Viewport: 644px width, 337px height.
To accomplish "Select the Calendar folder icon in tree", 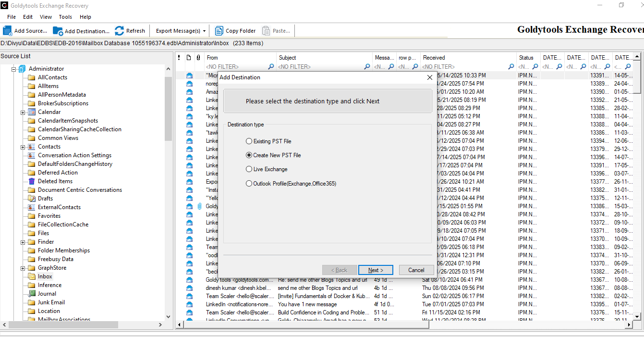I will tap(32, 112).
